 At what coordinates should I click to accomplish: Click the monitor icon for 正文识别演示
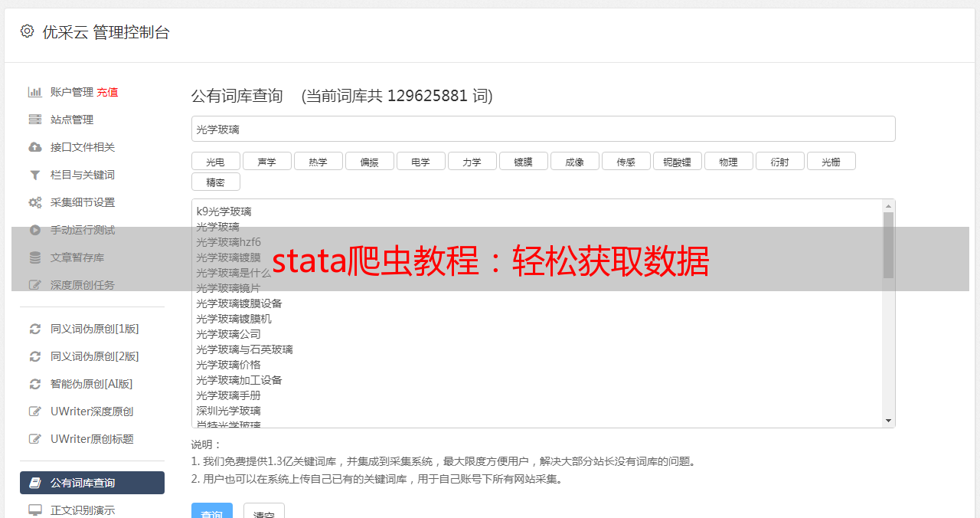[35, 510]
